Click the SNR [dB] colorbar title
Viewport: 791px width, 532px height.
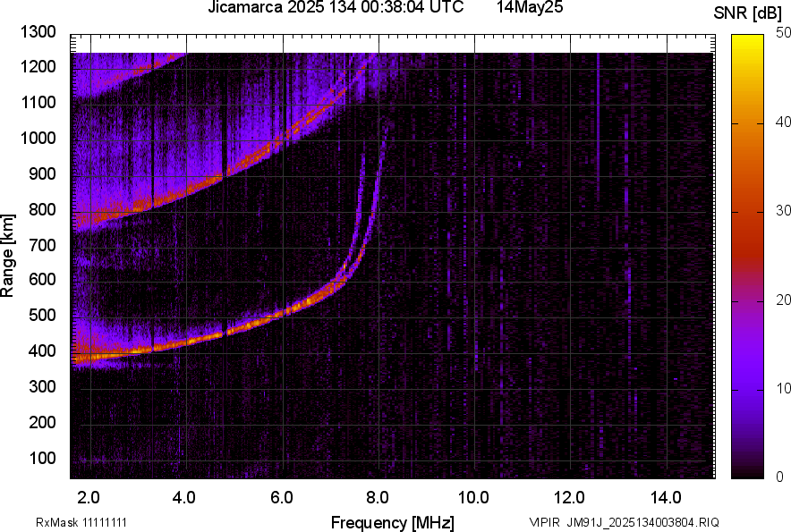748,13
